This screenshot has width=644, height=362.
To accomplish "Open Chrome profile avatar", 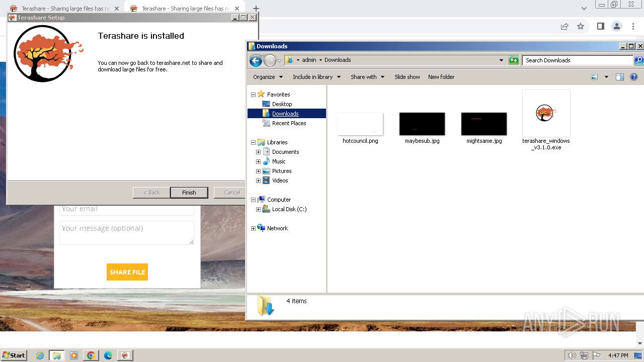I will coord(616,26).
